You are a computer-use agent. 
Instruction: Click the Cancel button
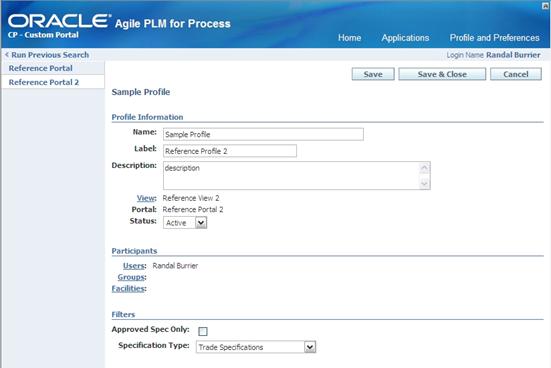pos(516,74)
